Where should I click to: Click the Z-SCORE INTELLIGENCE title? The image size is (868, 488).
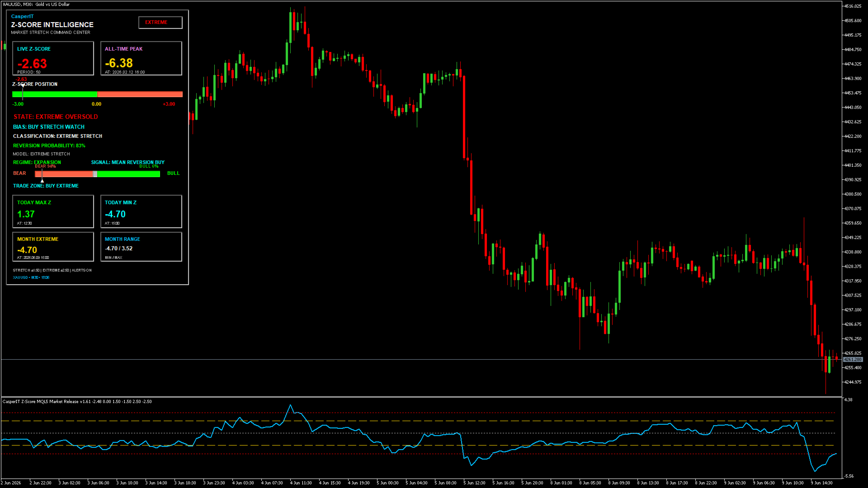tap(52, 25)
